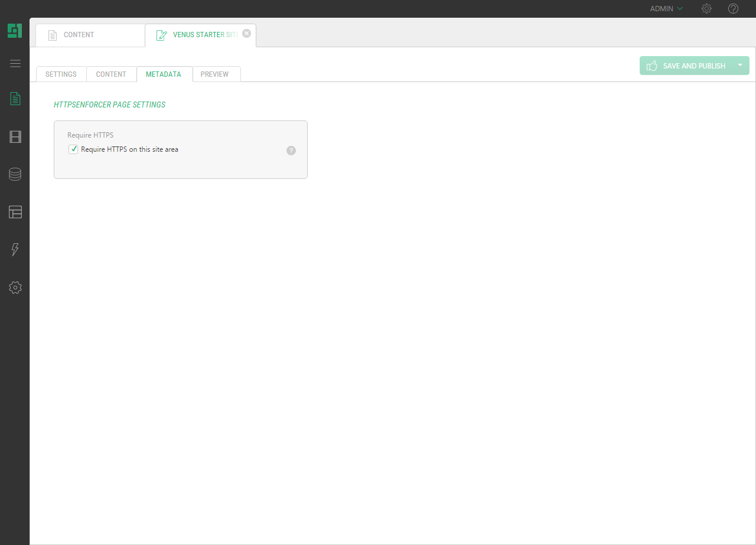Open the lightning bolt icon in sidebar

click(x=15, y=250)
